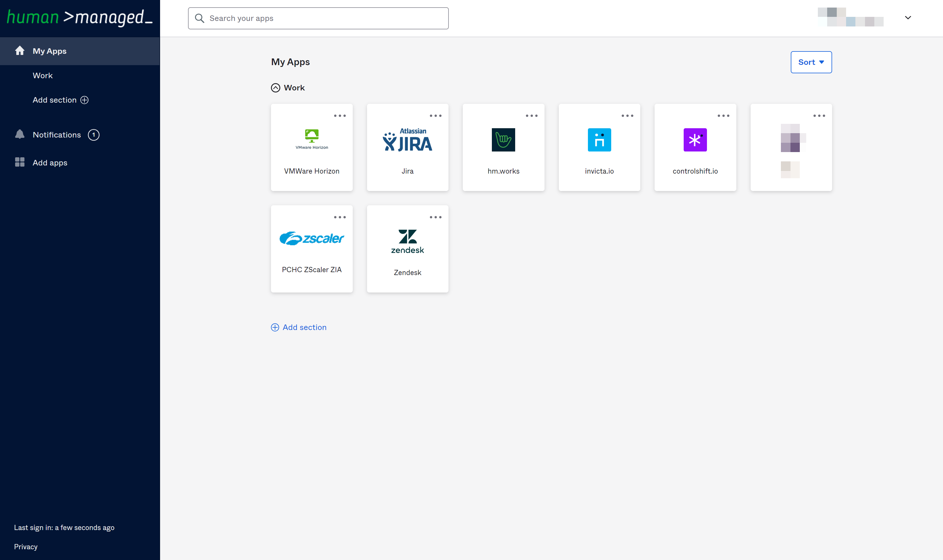
Task: Go to Work section in sidebar
Action: click(43, 76)
